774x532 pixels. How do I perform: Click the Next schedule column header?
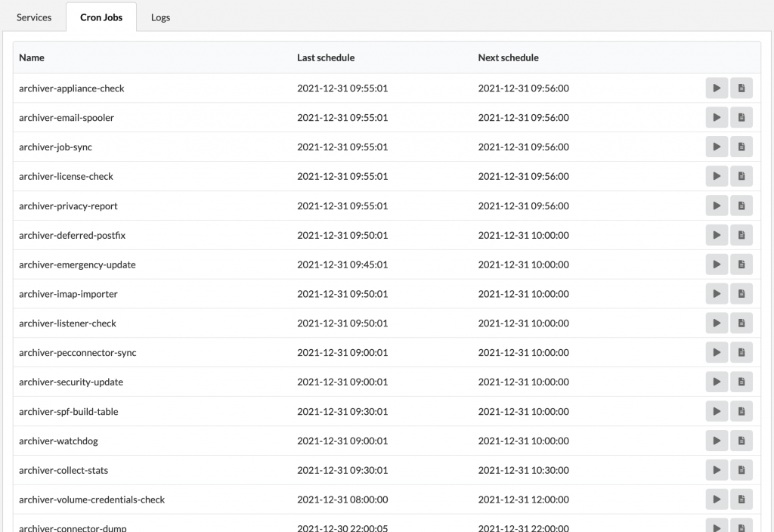(509, 57)
